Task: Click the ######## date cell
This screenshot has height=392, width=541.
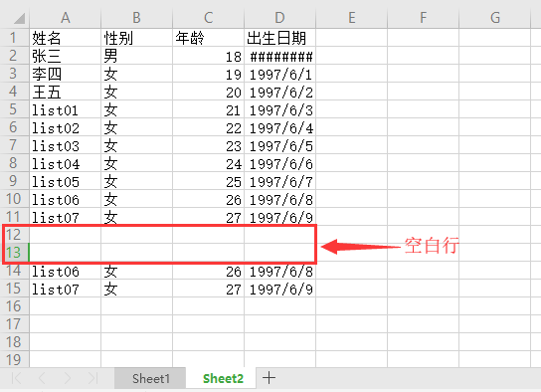Action: click(x=279, y=55)
